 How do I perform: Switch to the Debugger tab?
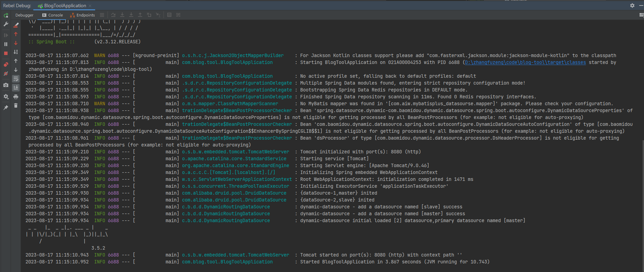point(24,15)
